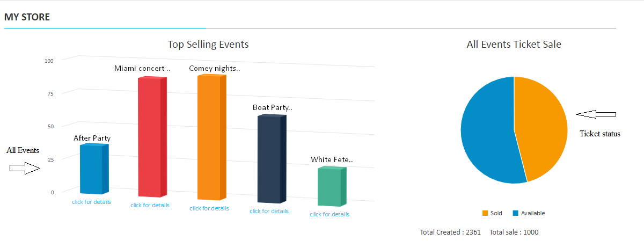Click the All Events Ticket Sale title
This screenshot has height=248, width=644.
click(x=514, y=45)
